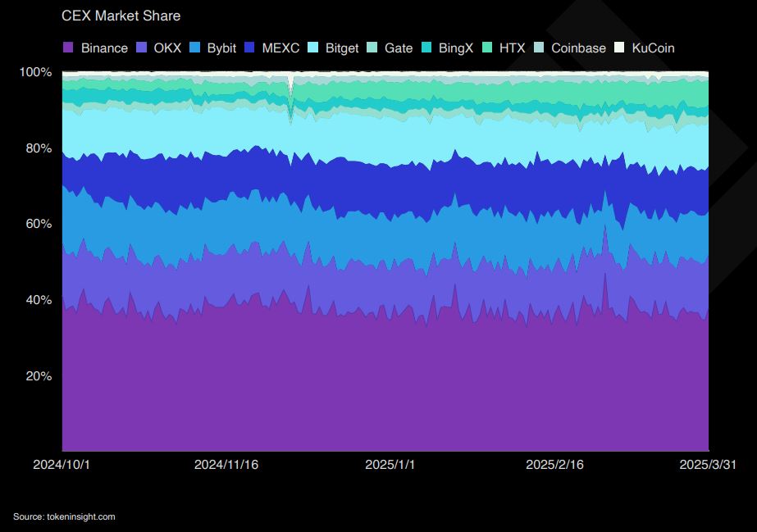757x532 pixels.
Task: Toggle the Gate series legend label
Action: tap(399, 48)
